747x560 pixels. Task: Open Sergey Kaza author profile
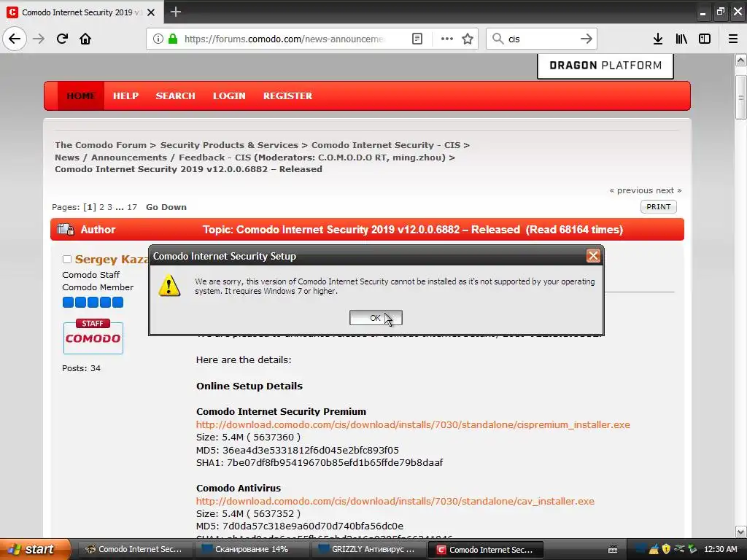click(x=112, y=259)
